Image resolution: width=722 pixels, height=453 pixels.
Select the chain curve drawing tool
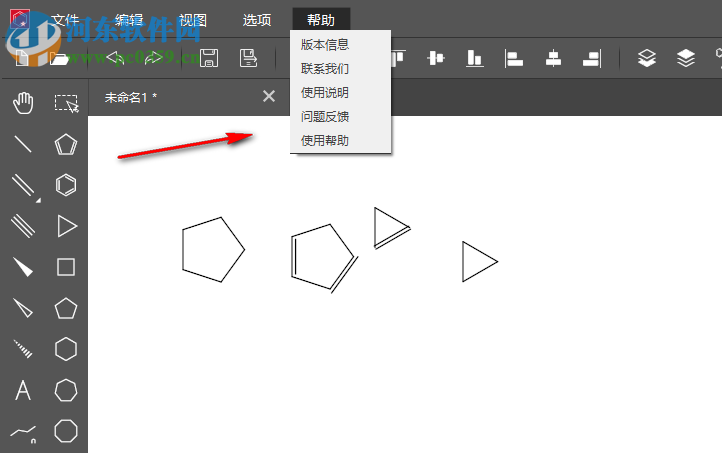click(x=23, y=433)
